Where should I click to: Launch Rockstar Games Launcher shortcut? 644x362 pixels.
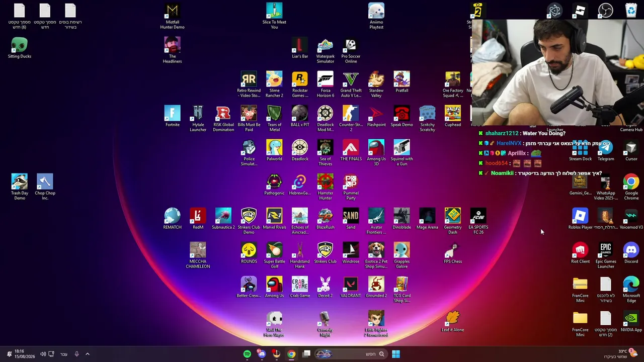coord(300,85)
